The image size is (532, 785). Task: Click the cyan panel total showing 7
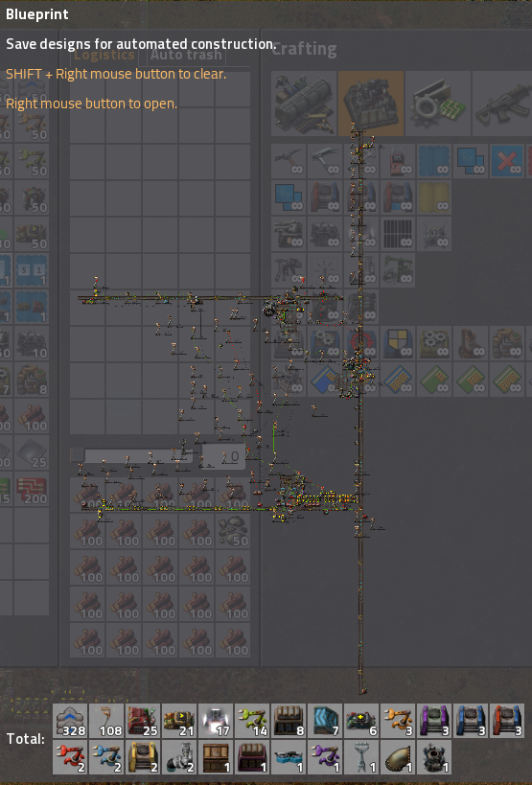pyautogui.click(x=325, y=721)
